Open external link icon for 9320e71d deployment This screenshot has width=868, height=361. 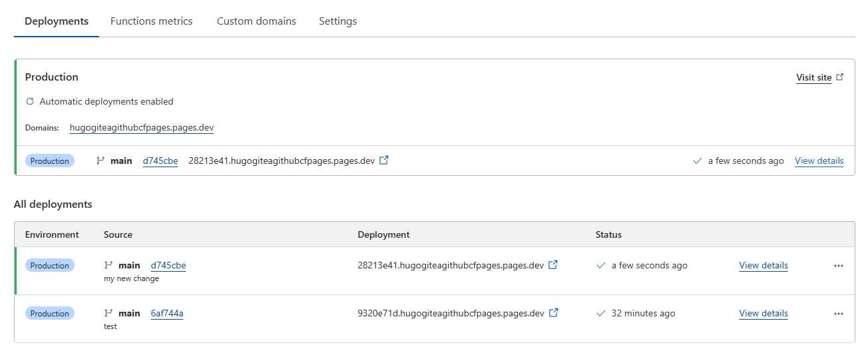552,313
